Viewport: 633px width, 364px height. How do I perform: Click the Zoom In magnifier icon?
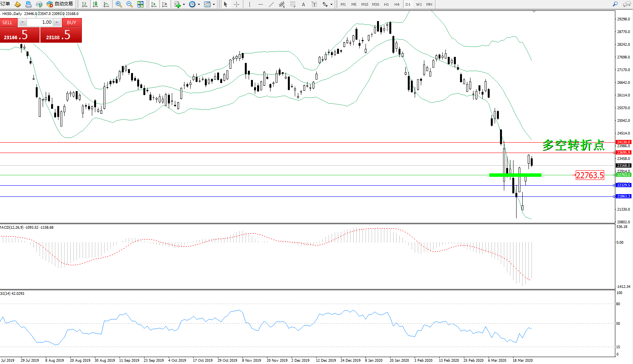pos(118,4)
